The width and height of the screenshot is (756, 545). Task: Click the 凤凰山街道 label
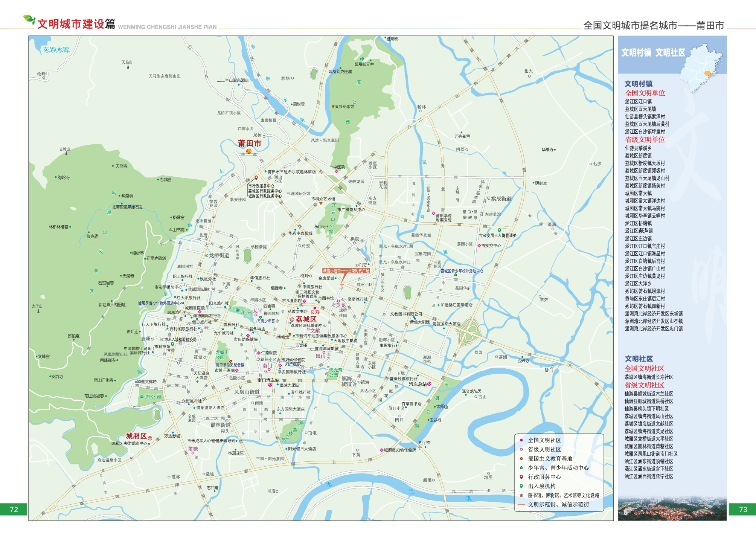coord(247,392)
